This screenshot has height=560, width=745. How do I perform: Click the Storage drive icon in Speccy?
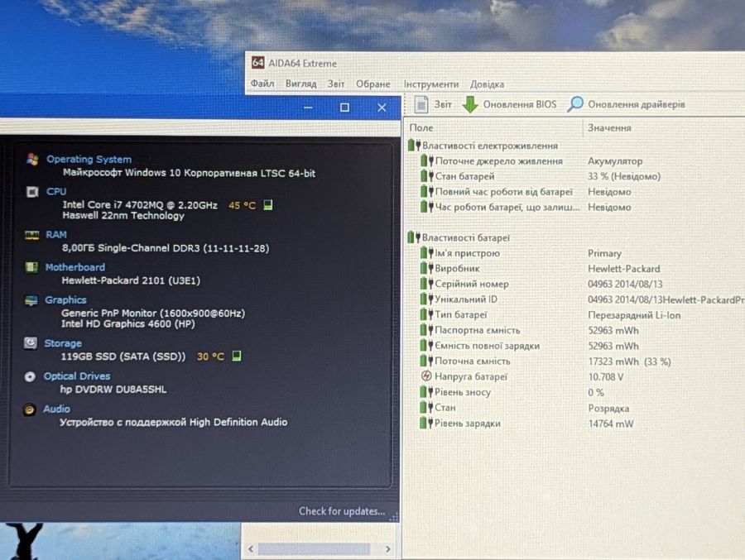pyautogui.click(x=31, y=343)
